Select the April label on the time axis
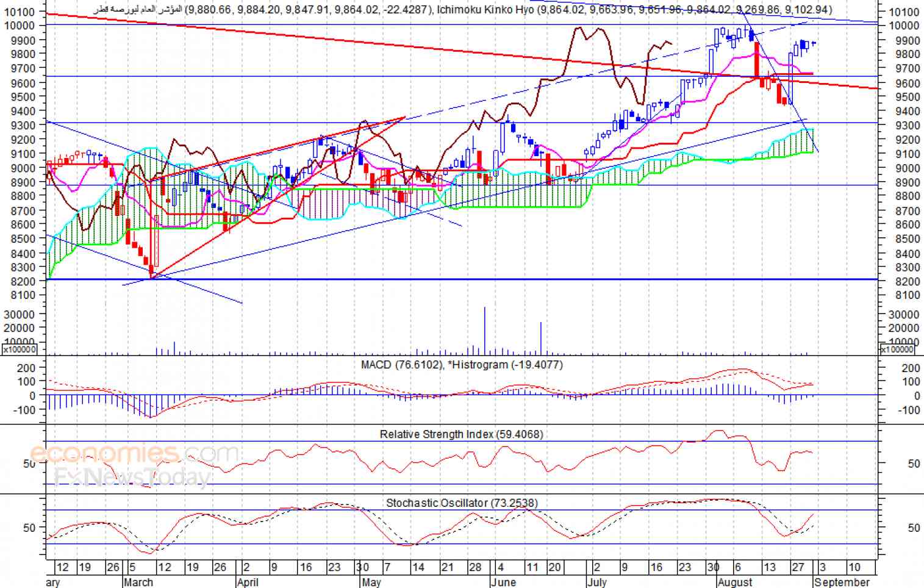 (248, 582)
